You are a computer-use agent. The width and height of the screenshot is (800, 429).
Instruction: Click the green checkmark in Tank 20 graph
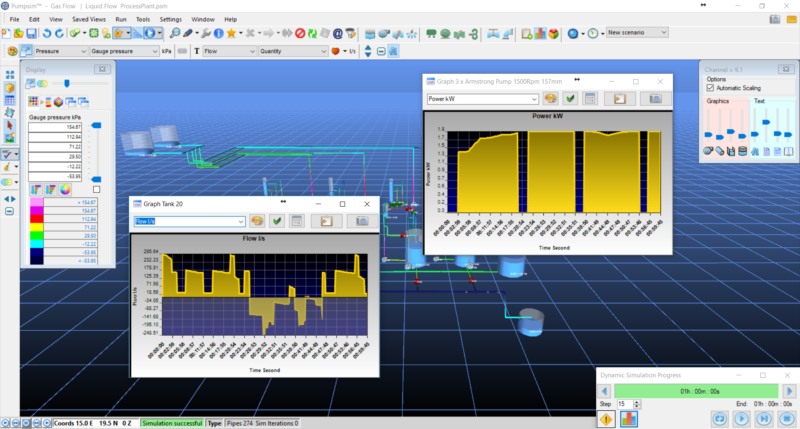tap(277, 221)
